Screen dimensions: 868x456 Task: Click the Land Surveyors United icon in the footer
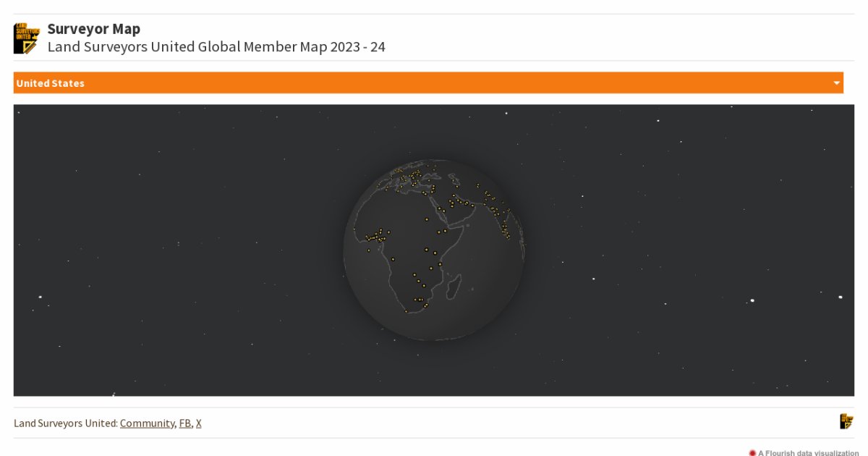click(x=848, y=421)
